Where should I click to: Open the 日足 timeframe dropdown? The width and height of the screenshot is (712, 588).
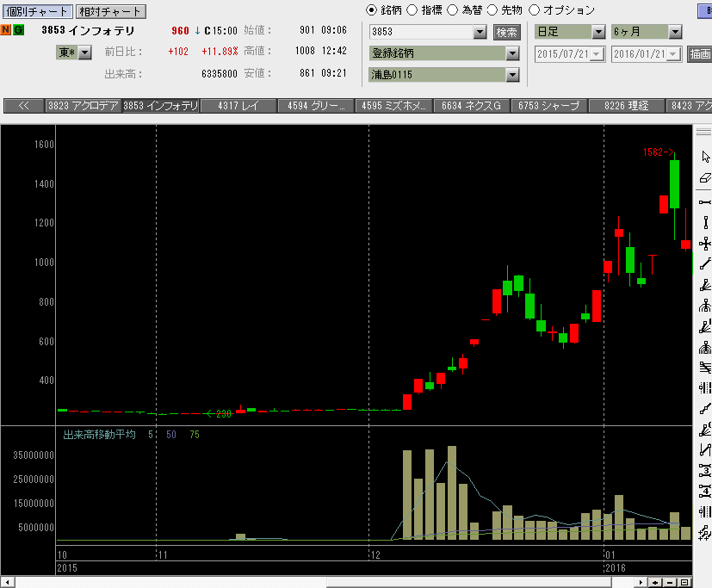(x=599, y=32)
